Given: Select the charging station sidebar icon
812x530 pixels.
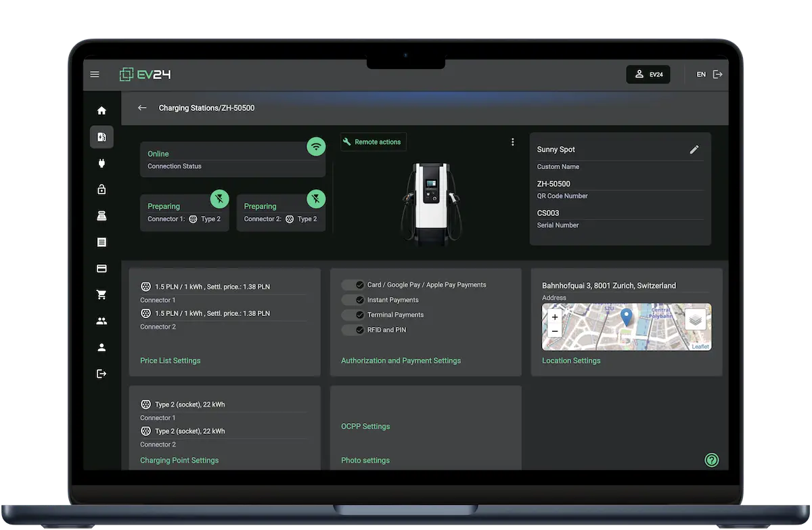Looking at the screenshot, I should point(101,137).
